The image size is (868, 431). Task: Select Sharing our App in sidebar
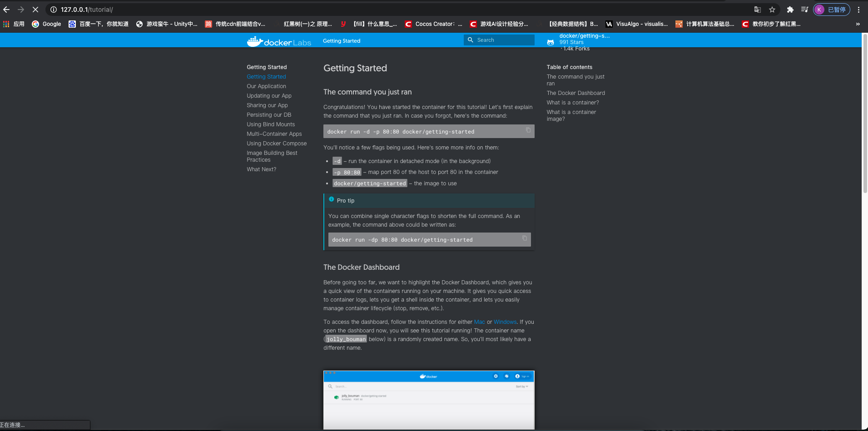click(x=267, y=105)
